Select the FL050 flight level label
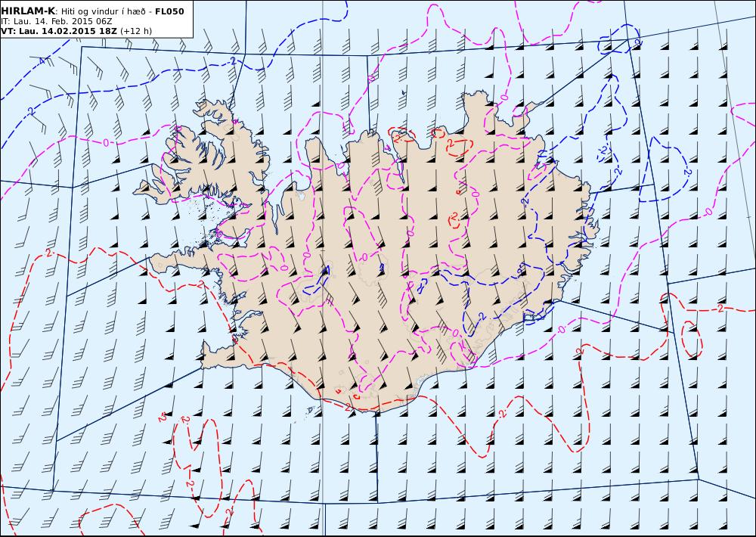 click(x=169, y=11)
